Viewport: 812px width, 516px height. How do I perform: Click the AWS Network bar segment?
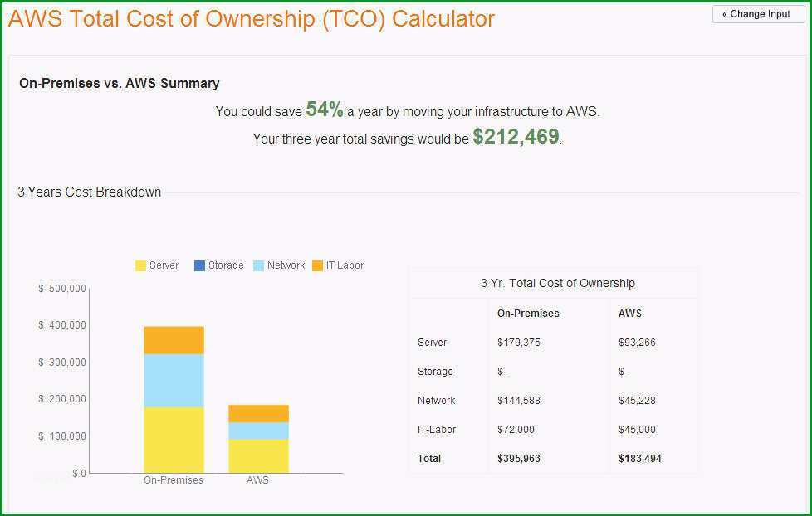[258, 431]
